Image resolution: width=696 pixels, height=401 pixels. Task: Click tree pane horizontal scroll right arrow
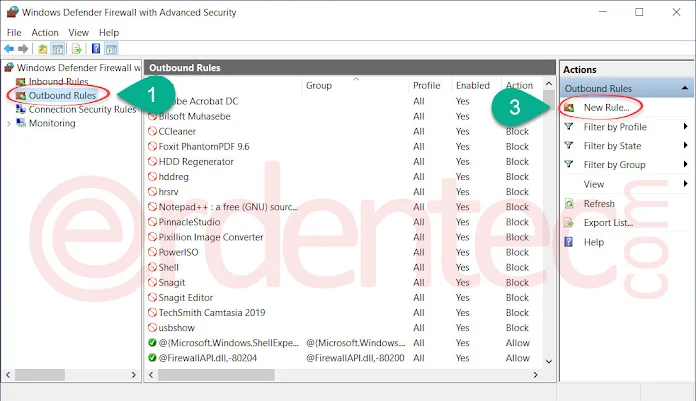(134, 375)
